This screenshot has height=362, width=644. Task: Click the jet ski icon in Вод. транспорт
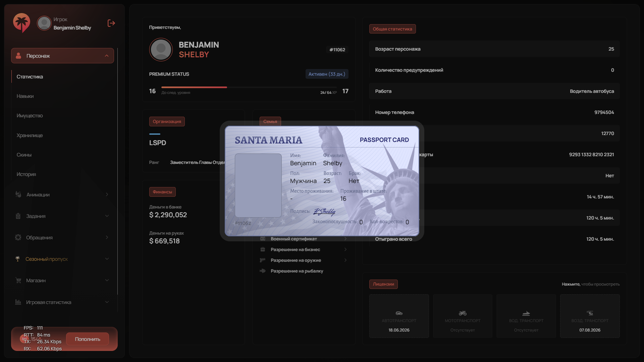tap(526, 313)
